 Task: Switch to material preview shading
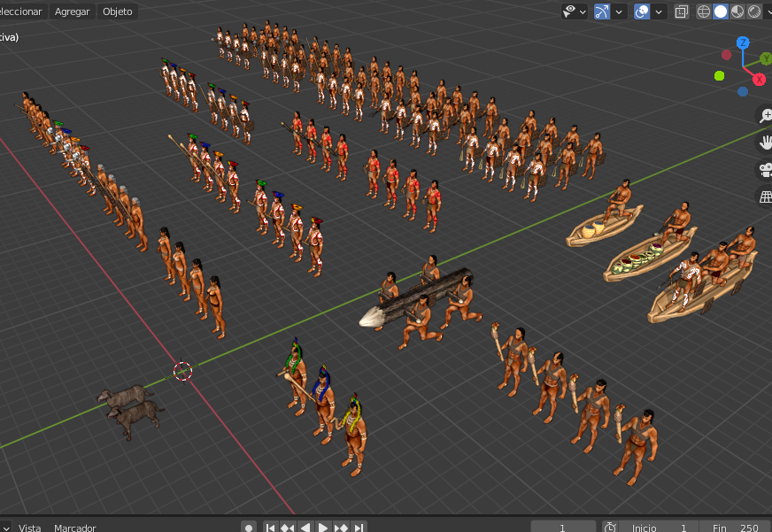(x=737, y=12)
